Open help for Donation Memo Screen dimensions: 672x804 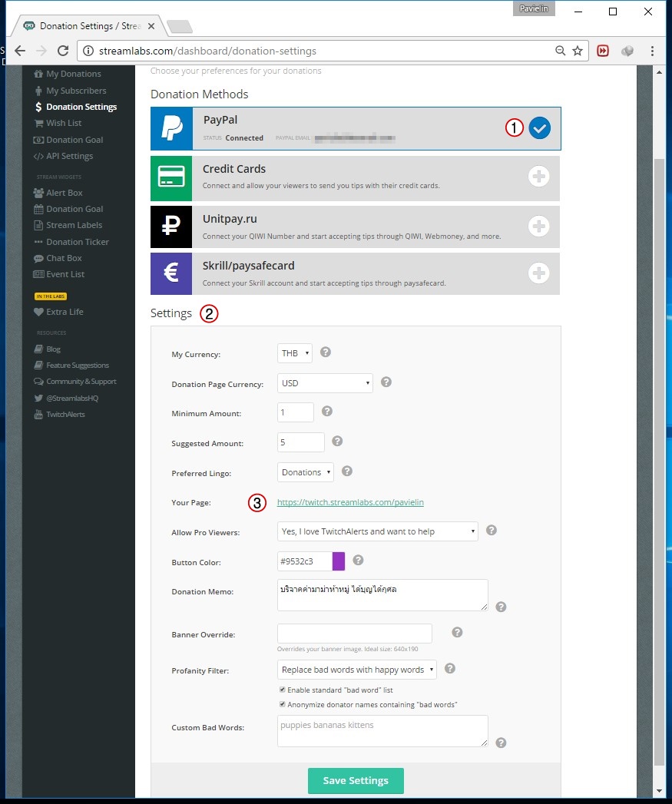coord(502,607)
